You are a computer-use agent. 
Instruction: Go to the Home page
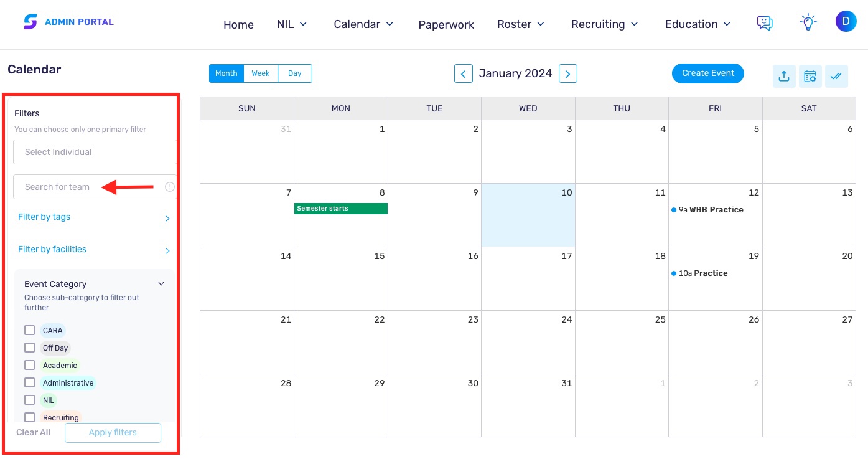click(238, 25)
